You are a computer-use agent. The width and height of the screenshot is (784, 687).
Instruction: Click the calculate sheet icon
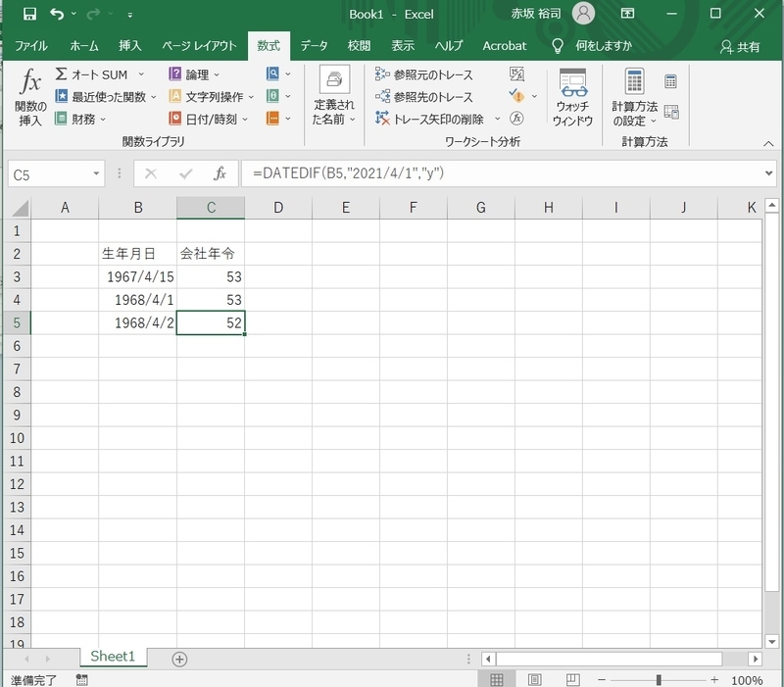(671, 112)
